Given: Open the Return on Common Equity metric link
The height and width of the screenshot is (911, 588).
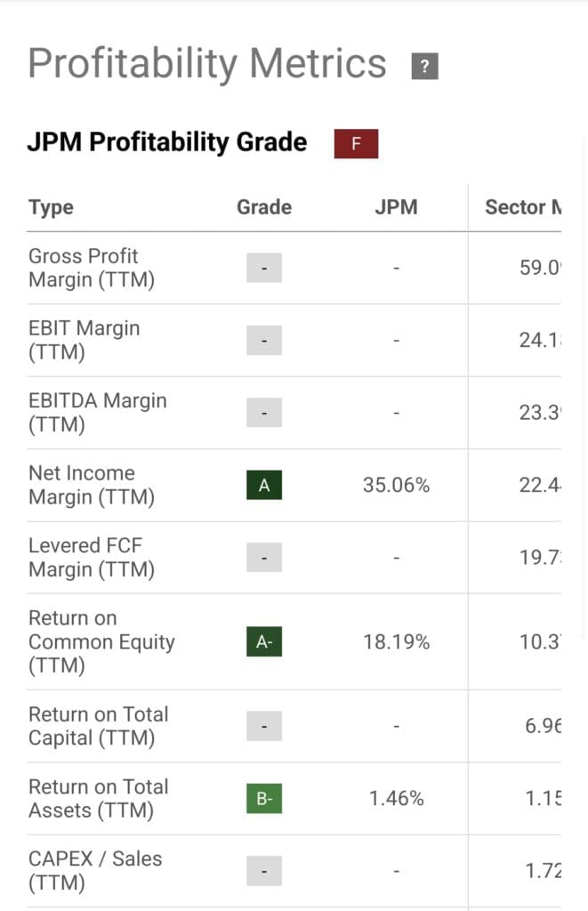Looking at the screenshot, I should tap(101, 641).
